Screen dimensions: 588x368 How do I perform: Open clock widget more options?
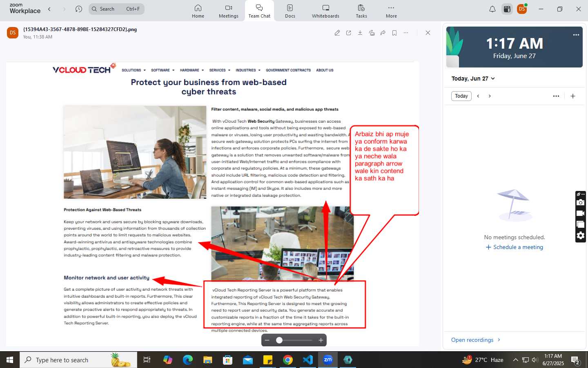576,35
